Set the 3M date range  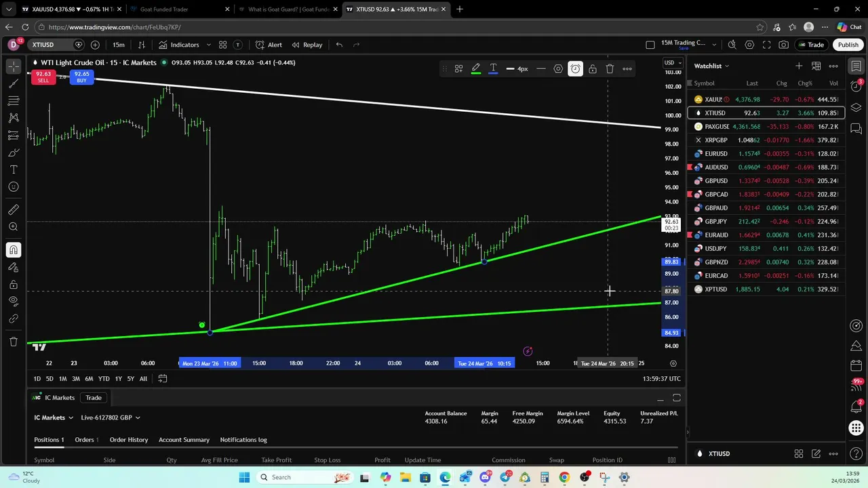point(75,379)
